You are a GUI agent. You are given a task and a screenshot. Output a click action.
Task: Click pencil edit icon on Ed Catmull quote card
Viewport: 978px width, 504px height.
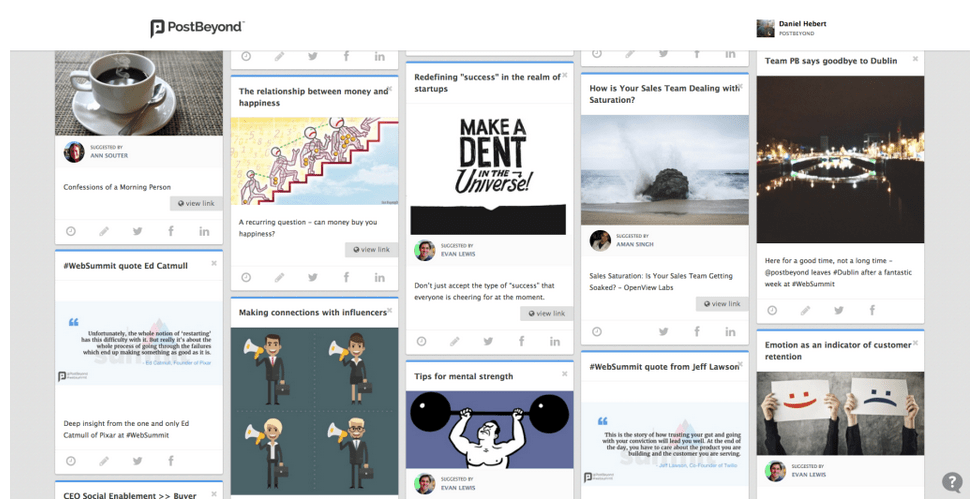[x=104, y=461]
